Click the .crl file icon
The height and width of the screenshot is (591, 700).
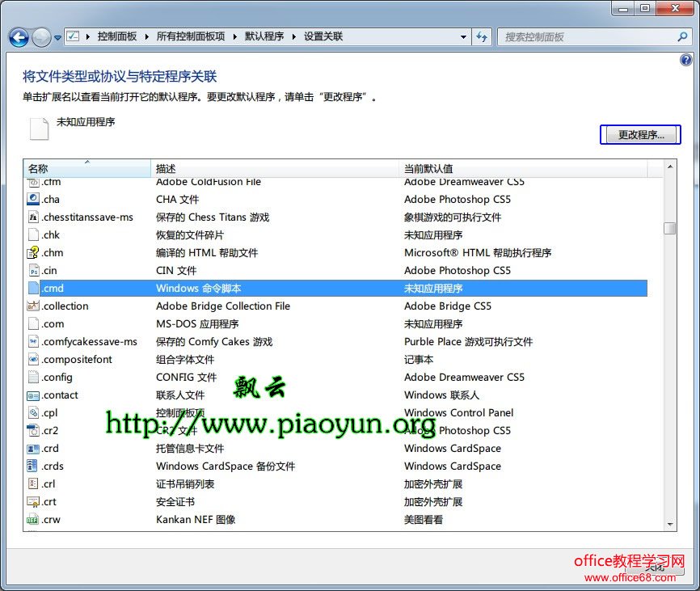(x=33, y=483)
